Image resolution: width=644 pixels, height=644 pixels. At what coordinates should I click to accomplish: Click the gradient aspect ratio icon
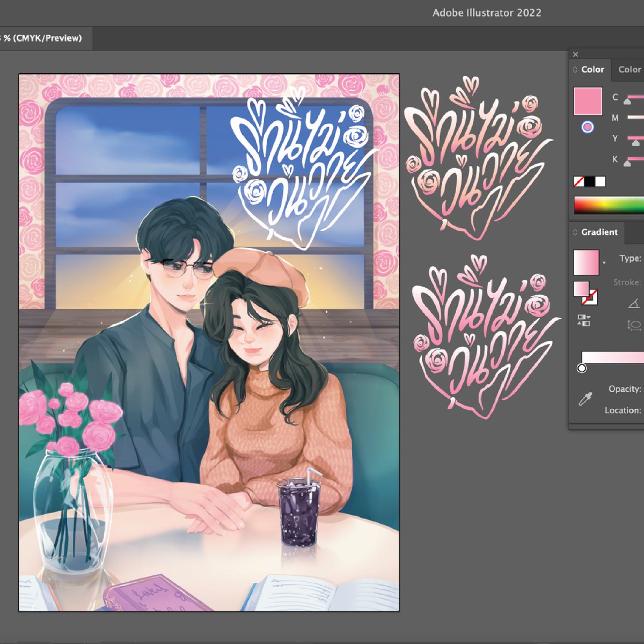point(634,325)
